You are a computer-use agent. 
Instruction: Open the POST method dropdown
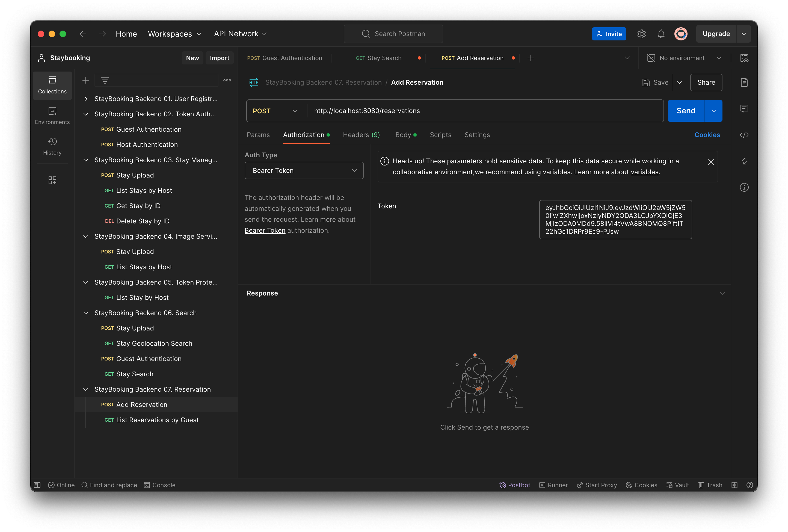pyautogui.click(x=275, y=111)
